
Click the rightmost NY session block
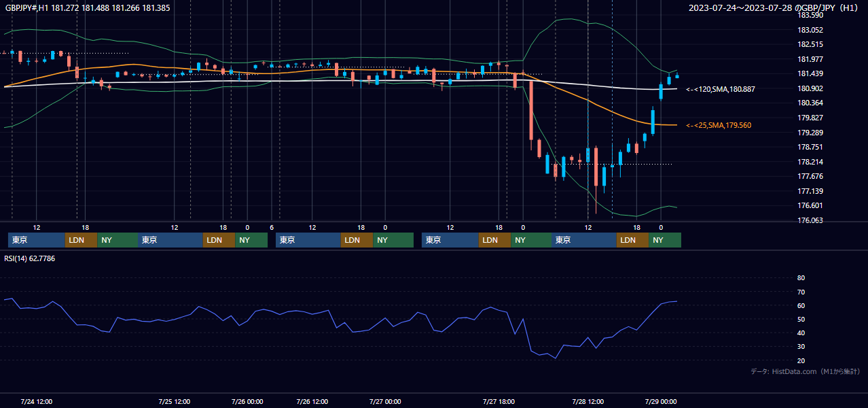click(665, 240)
